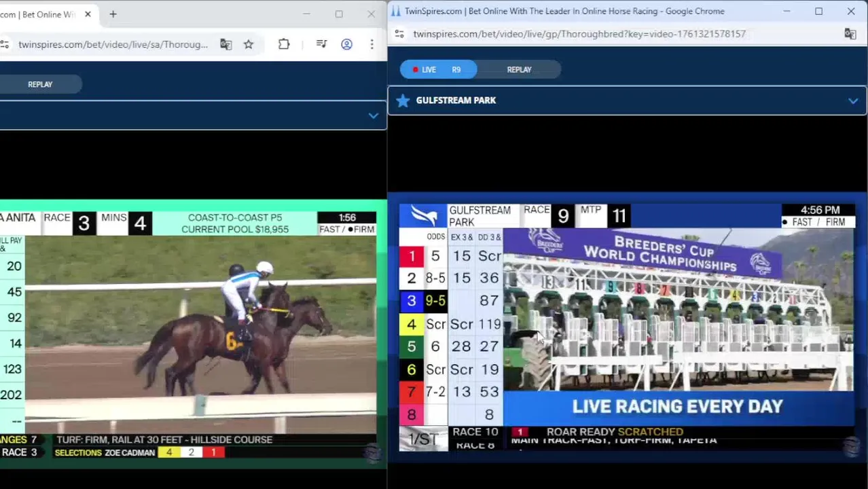Close the current tab in the left Chrome window

(x=88, y=14)
